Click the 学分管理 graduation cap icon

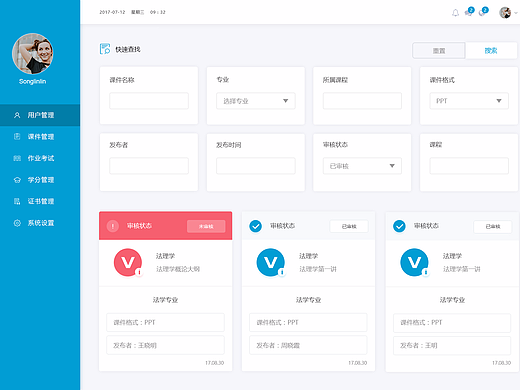[x=17, y=180]
